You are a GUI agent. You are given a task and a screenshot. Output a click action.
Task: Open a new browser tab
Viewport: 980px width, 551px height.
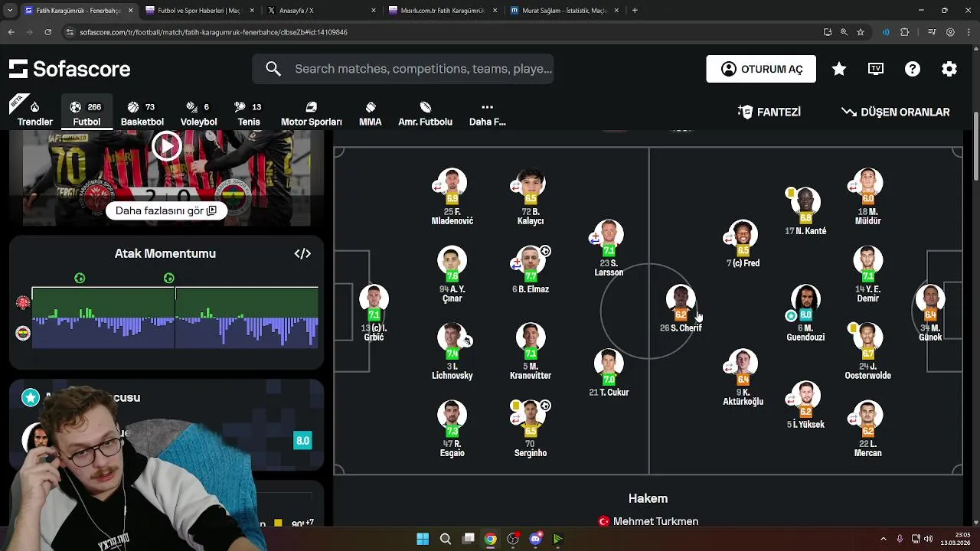coord(635,11)
